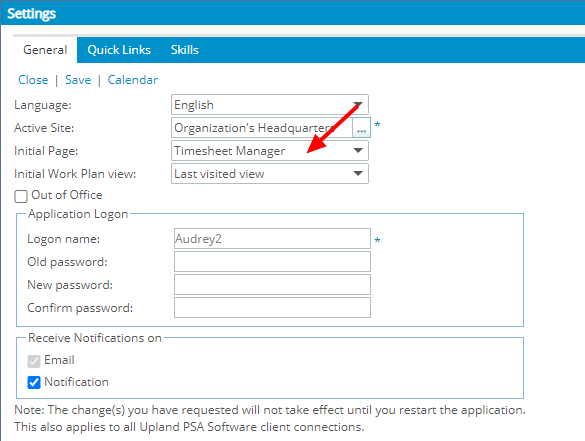Open the Active Site browse ellipsis button
Screen dimensions: 585x441
point(361,128)
